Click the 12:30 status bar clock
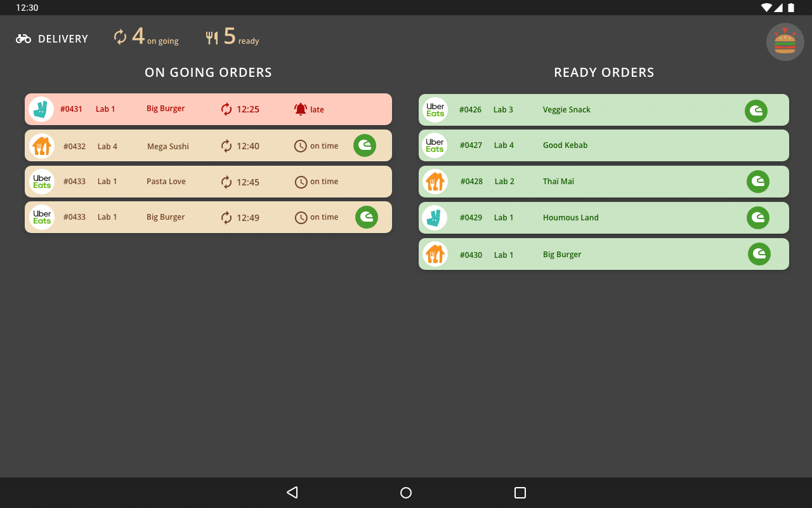The image size is (812, 508). 27,8
